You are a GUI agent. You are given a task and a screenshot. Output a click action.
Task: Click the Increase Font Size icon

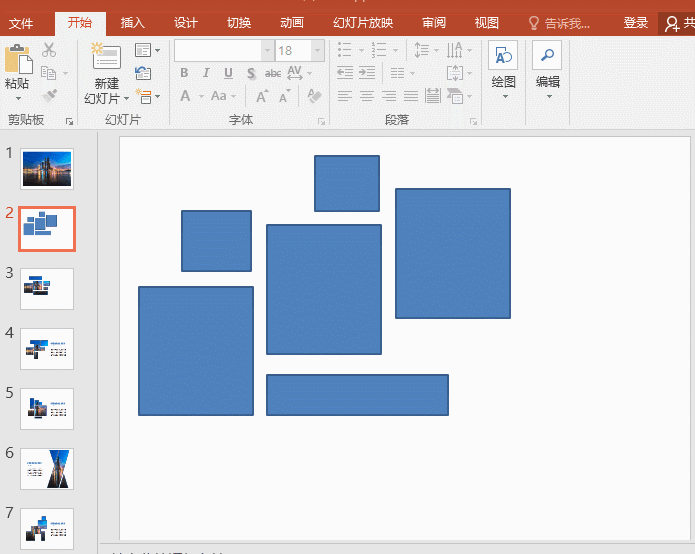coord(262,96)
